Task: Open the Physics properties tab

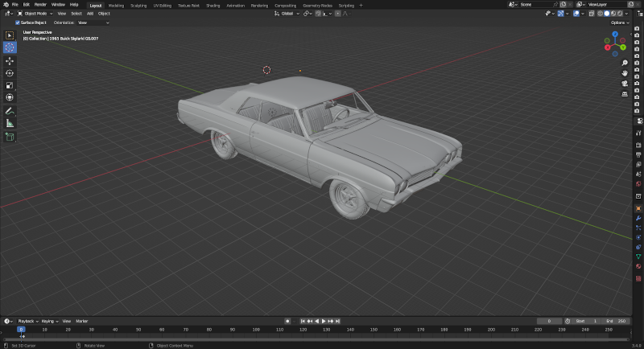Action: [638, 237]
